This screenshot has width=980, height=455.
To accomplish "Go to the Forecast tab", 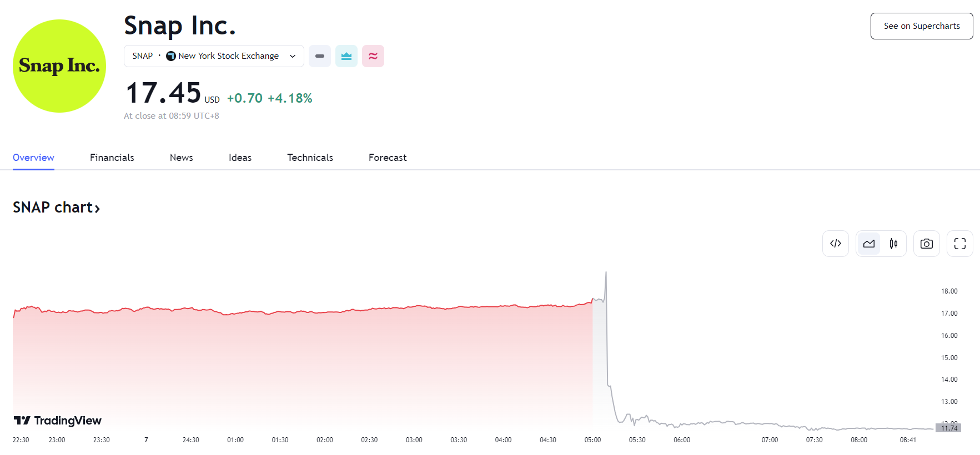I will [x=388, y=158].
